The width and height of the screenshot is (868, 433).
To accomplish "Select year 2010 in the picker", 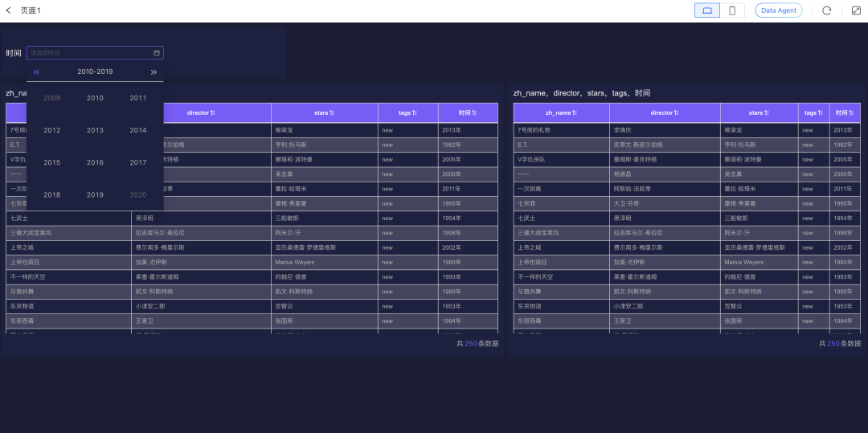I will (95, 98).
